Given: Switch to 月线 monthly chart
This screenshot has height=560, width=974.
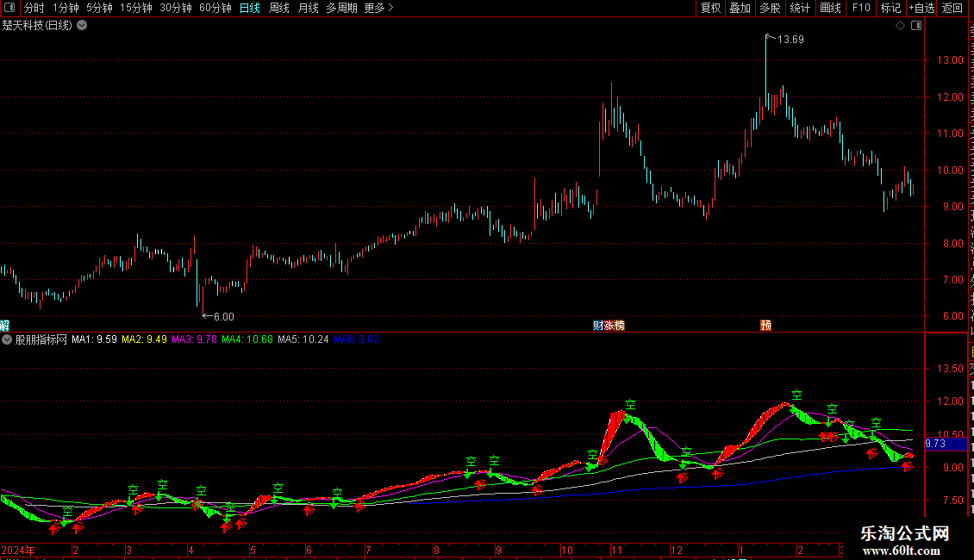Looking at the screenshot, I should pos(308,8).
